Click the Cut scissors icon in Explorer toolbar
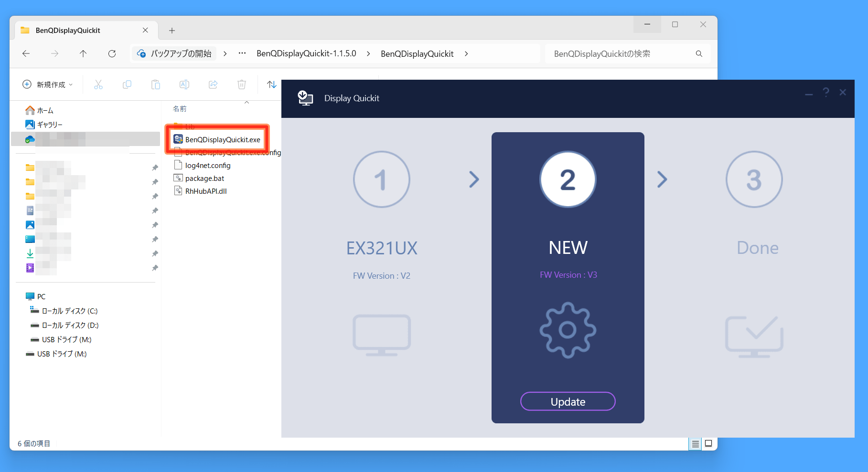868x472 pixels. 98,84
